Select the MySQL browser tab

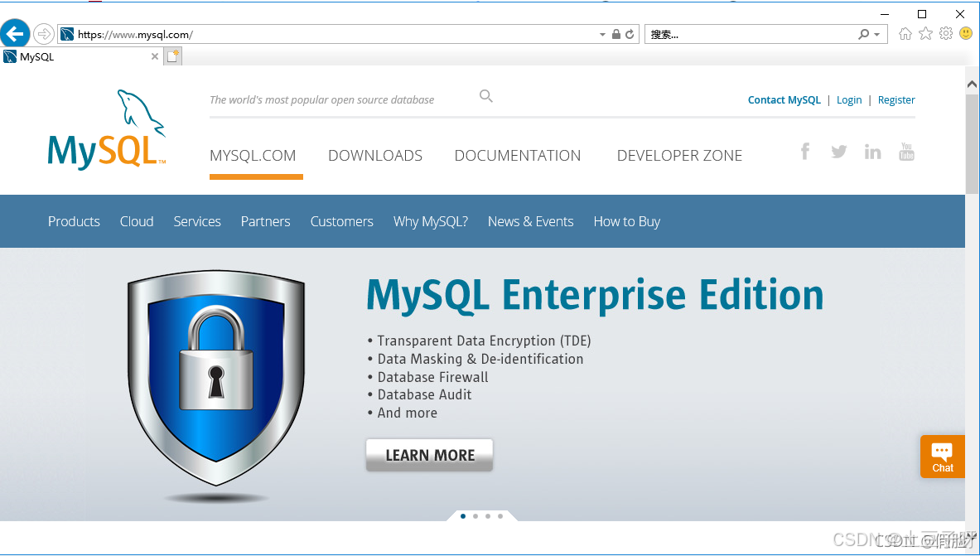(x=81, y=56)
